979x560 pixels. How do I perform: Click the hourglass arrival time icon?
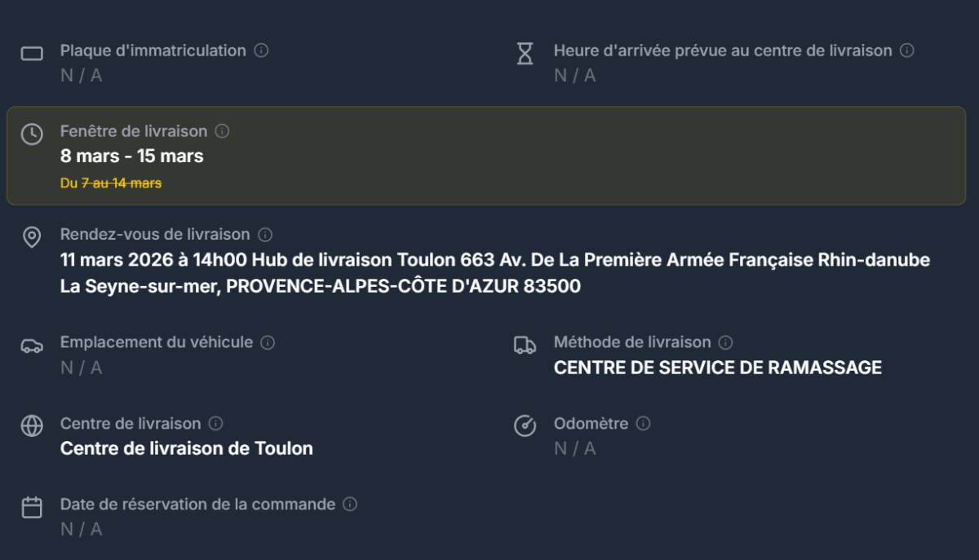(525, 54)
